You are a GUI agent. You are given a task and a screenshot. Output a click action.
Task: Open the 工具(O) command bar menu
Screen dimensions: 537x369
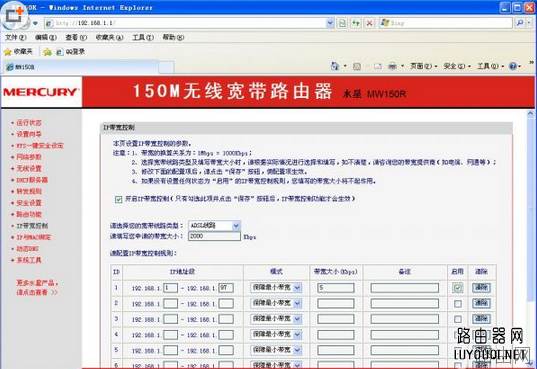click(x=490, y=66)
